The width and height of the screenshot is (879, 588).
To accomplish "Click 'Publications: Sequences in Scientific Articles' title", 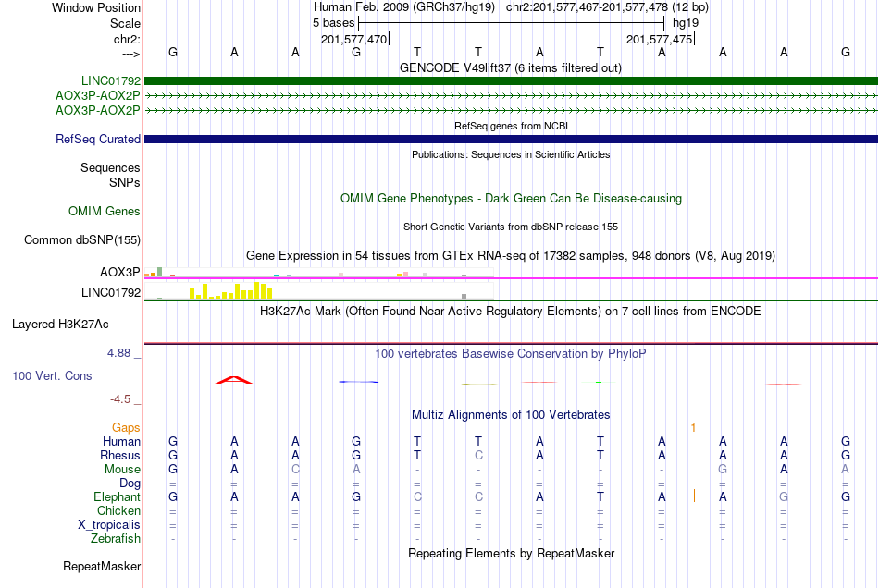I will 511,154.
